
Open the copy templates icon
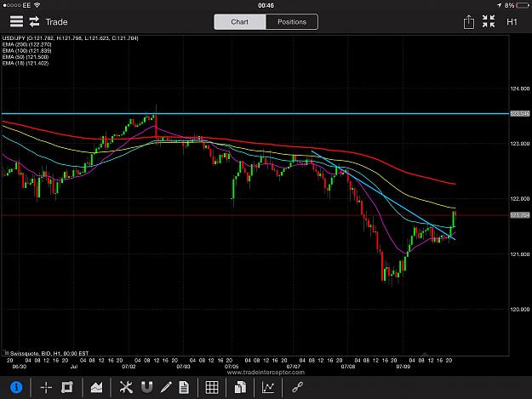tap(240, 387)
